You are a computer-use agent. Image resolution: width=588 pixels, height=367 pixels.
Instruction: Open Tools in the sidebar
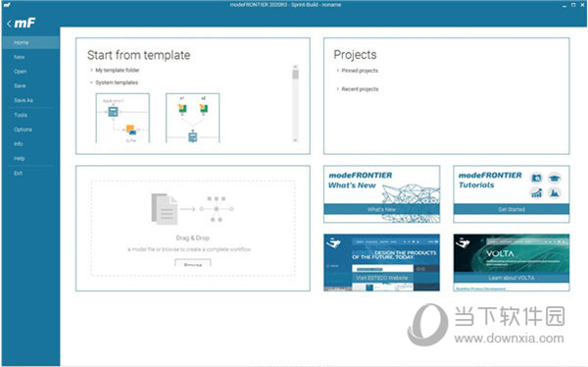[x=21, y=116]
